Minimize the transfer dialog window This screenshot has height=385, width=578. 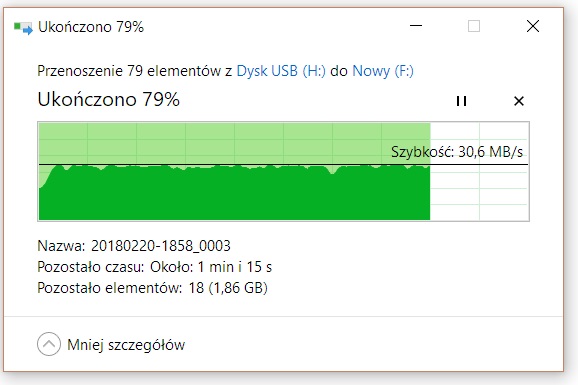coord(416,26)
